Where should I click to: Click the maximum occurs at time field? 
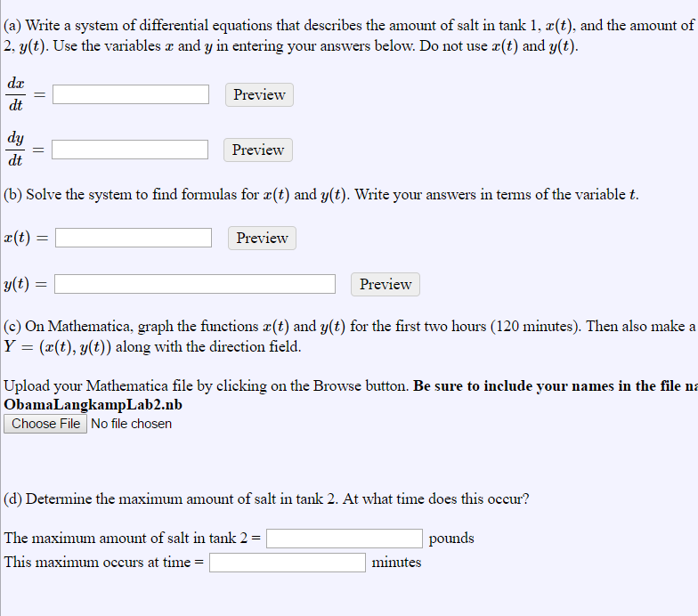coord(287,563)
